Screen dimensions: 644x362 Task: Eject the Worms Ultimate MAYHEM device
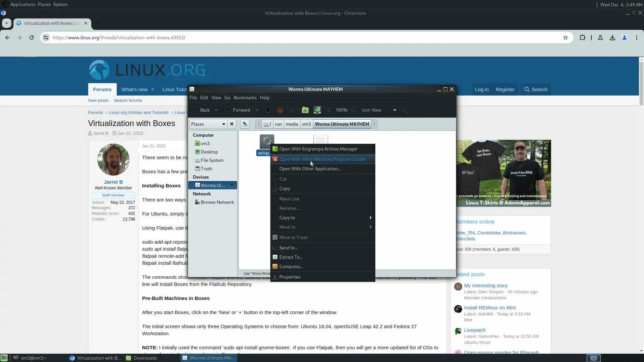(x=232, y=185)
